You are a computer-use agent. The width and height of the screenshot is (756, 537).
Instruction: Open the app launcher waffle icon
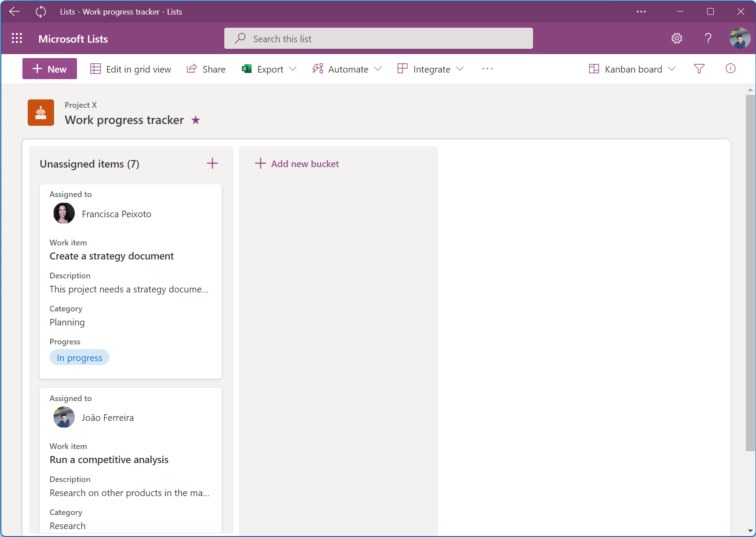coord(17,39)
